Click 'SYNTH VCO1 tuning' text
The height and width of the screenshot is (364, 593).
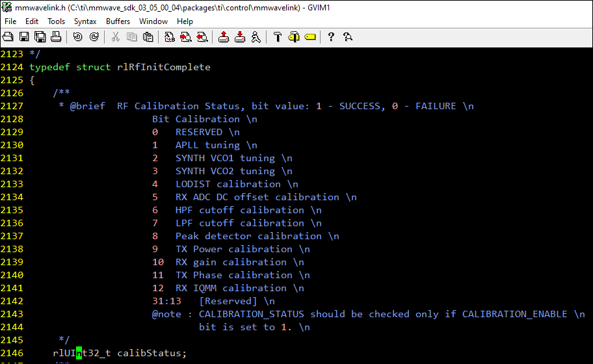[x=226, y=158]
